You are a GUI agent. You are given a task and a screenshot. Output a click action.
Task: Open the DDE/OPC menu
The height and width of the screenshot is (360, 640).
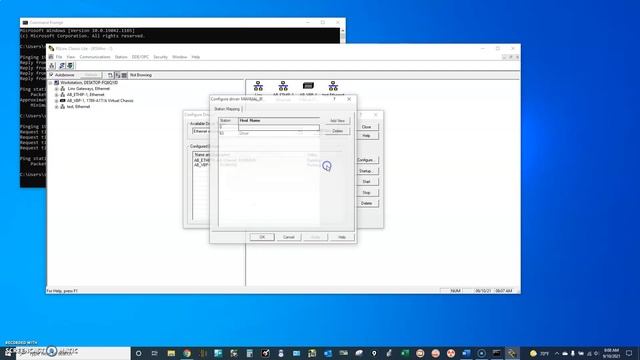tap(140, 57)
